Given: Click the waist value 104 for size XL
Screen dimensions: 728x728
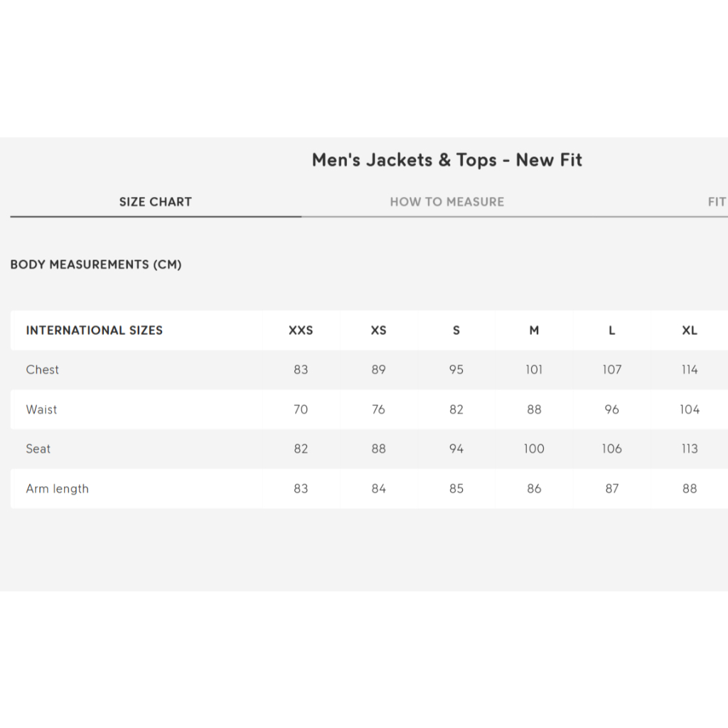Looking at the screenshot, I should pos(690,409).
